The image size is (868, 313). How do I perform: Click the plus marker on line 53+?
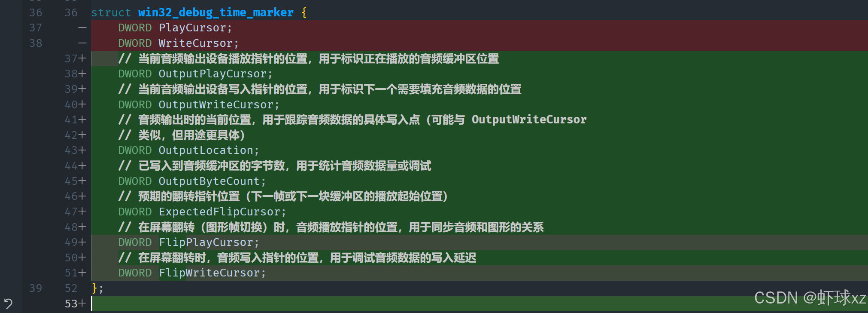pyautogui.click(x=82, y=304)
